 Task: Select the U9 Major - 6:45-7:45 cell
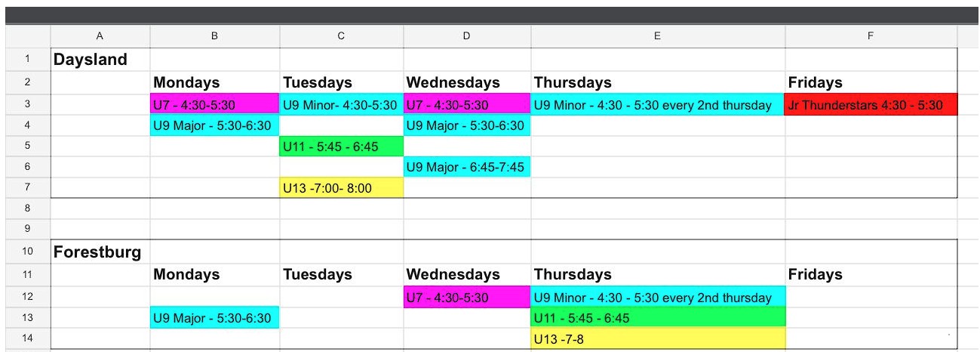467,167
